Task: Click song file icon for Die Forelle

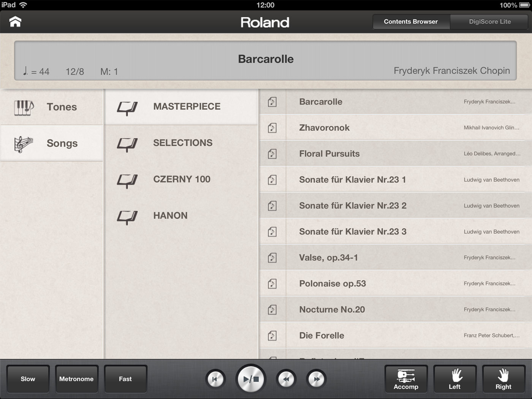Action: pyautogui.click(x=272, y=336)
